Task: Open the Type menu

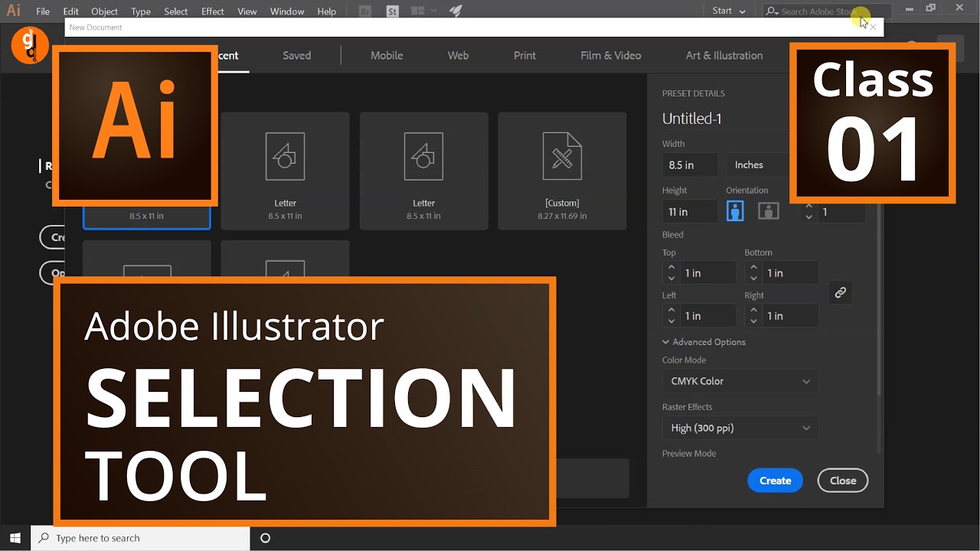Action: 141,11
